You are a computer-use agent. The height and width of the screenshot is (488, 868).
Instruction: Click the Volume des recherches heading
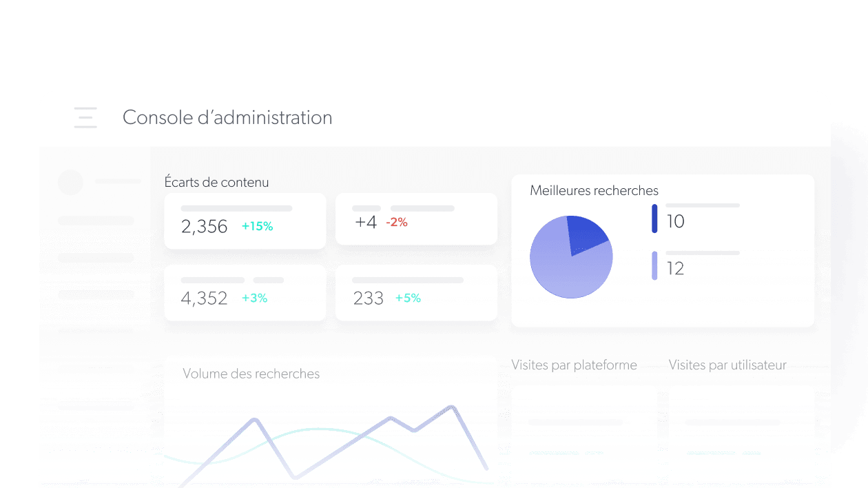point(251,374)
